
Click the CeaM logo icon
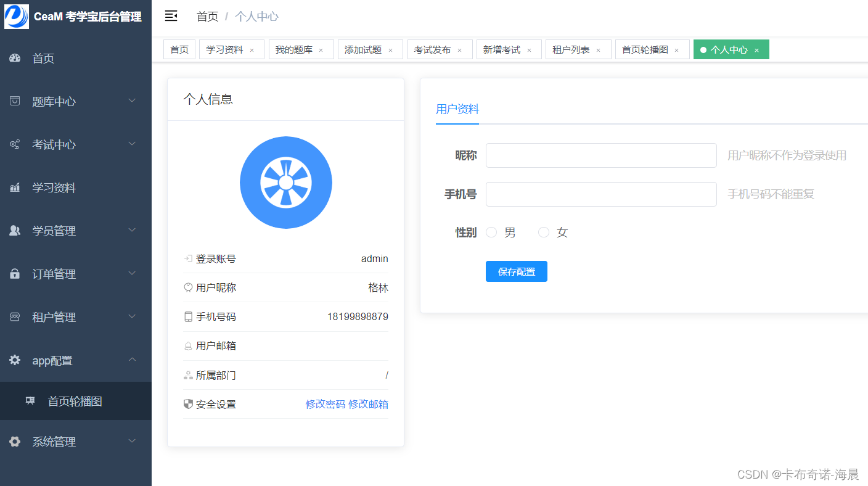tap(17, 17)
